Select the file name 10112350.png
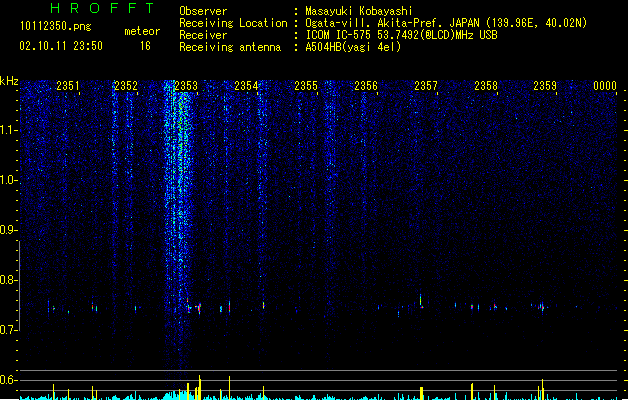The image size is (629, 400). (x=56, y=27)
